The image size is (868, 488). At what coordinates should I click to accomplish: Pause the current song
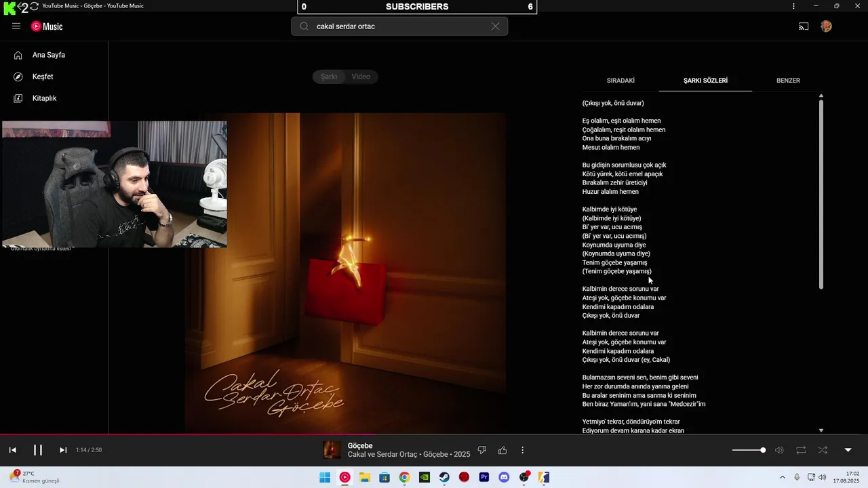(x=38, y=450)
